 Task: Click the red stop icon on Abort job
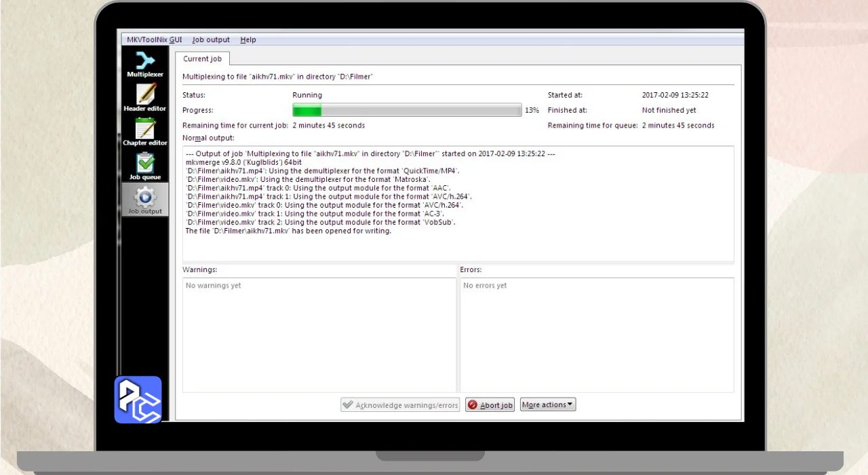pyautogui.click(x=473, y=405)
